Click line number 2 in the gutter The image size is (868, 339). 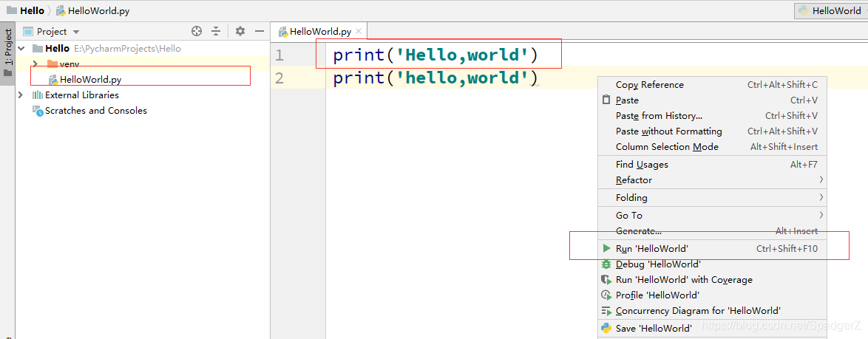[x=279, y=78]
